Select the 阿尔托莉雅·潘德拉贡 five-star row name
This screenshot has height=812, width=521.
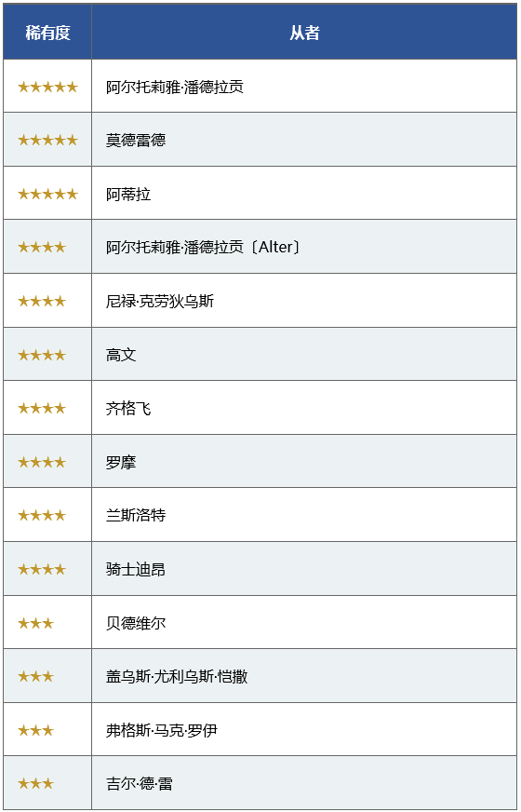click(175, 87)
